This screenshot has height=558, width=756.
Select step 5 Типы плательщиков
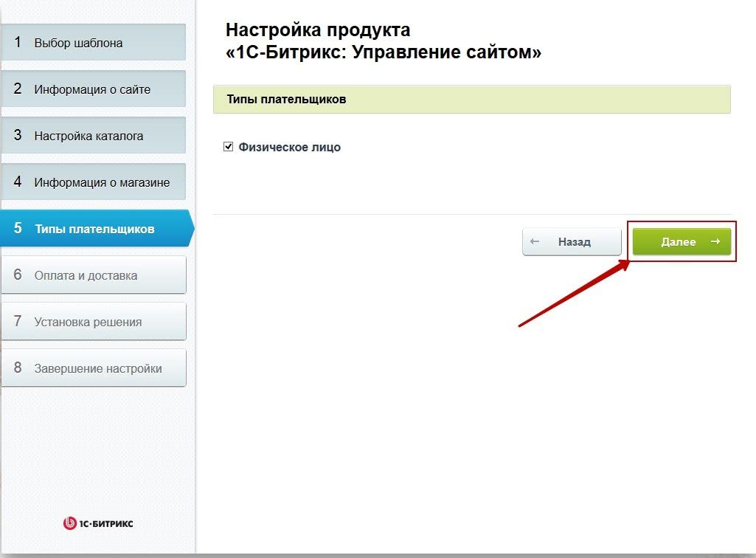97,228
